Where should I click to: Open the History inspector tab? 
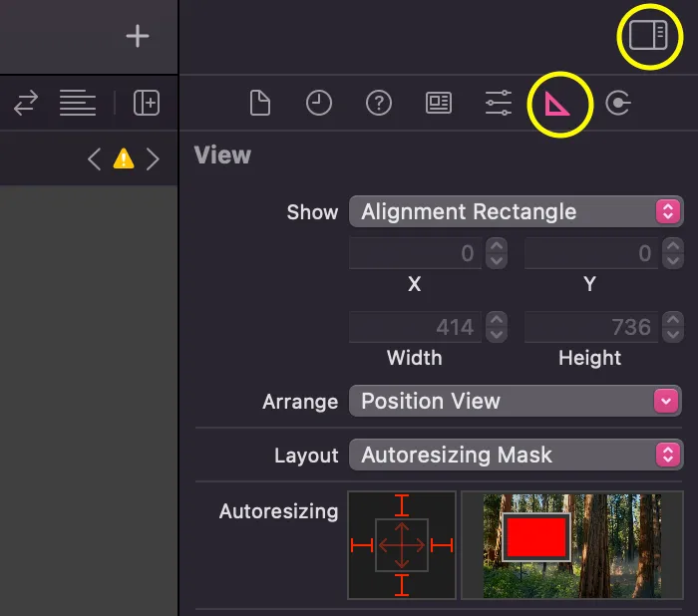pos(319,103)
